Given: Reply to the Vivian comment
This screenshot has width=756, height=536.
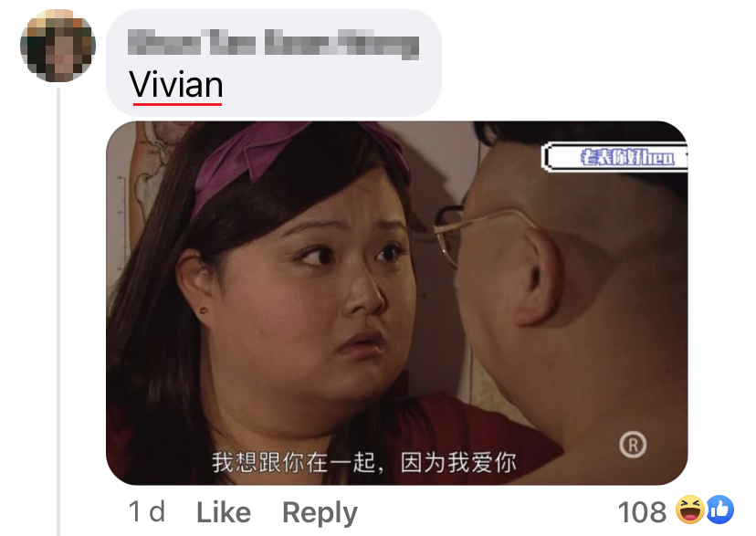Looking at the screenshot, I should point(320,512).
